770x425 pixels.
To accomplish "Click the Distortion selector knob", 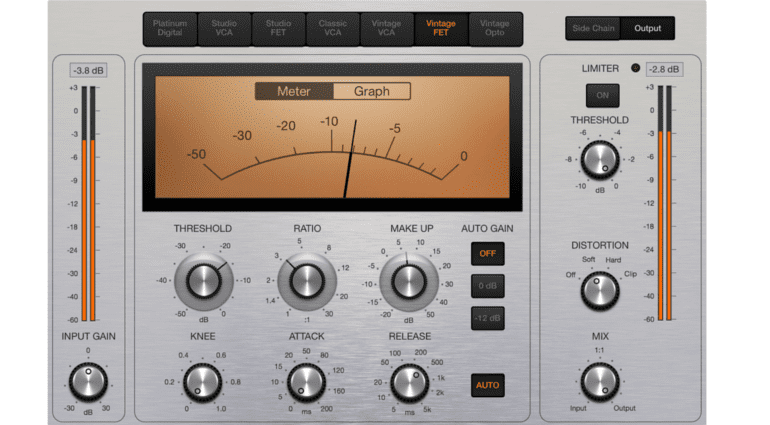I will [x=600, y=291].
